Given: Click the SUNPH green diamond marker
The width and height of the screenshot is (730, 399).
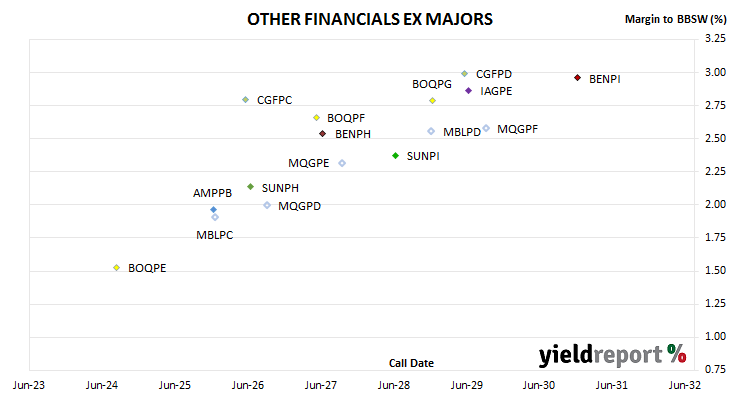Looking at the screenshot, I should click(x=250, y=187).
